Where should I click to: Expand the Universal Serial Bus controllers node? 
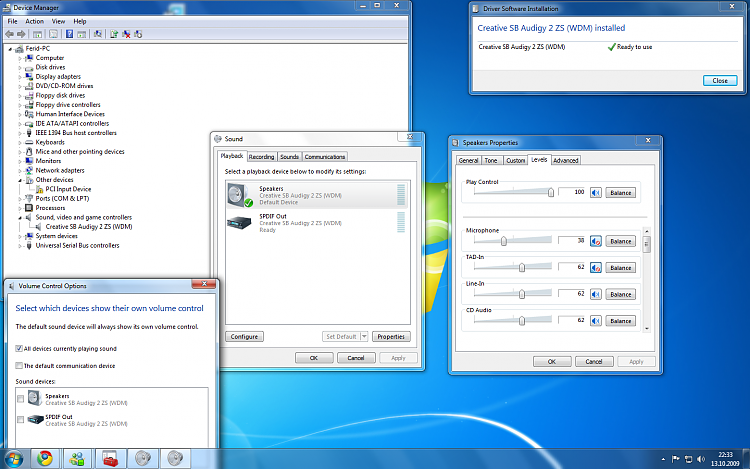click(x=20, y=246)
